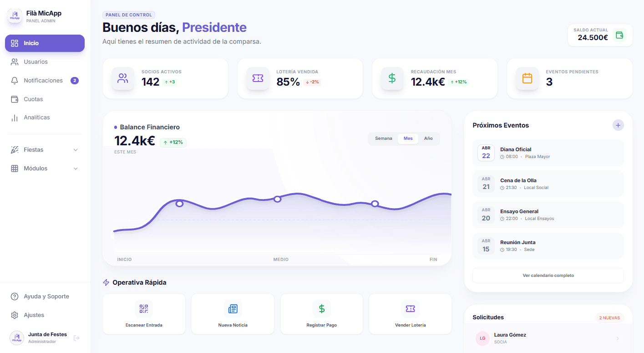The width and height of the screenshot is (644, 353).
Task: Select the Registrar Pago quick action
Action: [x=321, y=314]
